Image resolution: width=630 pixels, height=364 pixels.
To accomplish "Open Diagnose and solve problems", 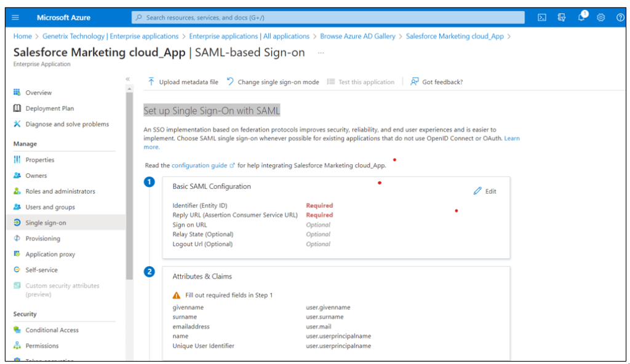I will 67,124.
